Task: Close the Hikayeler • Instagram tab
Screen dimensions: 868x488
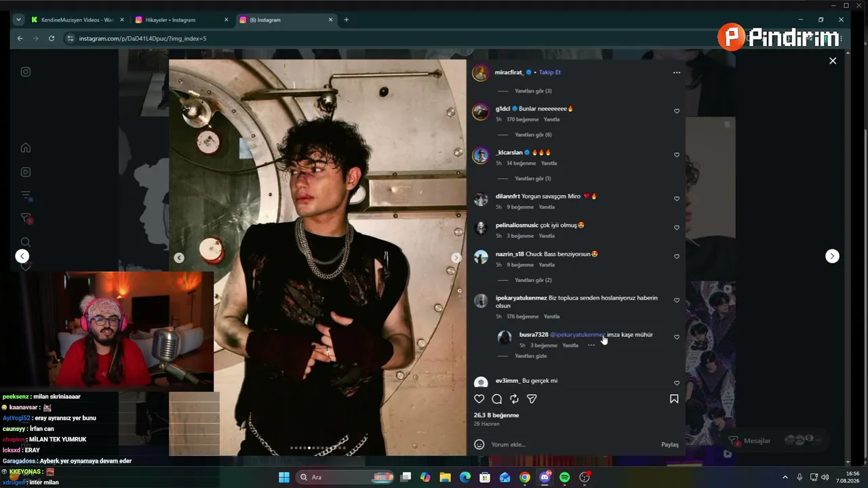Action: [226, 20]
